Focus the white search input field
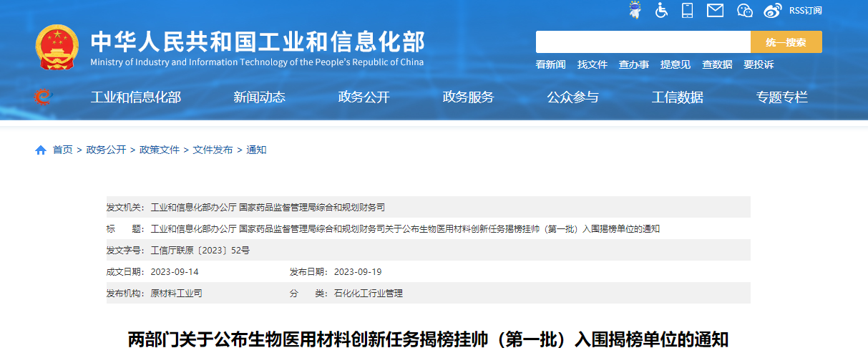Image resolution: width=868 pixels, height=358 pixels. 643,42
